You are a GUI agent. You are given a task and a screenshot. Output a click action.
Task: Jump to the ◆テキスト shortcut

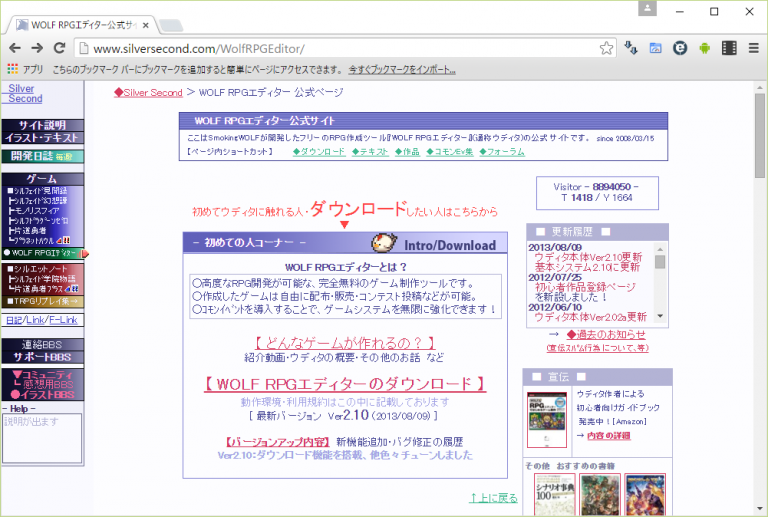tap(370, 152)
